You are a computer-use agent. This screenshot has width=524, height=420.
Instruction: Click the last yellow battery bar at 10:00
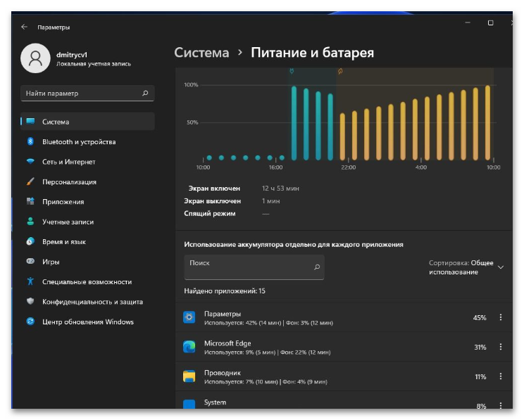(487, 122)
